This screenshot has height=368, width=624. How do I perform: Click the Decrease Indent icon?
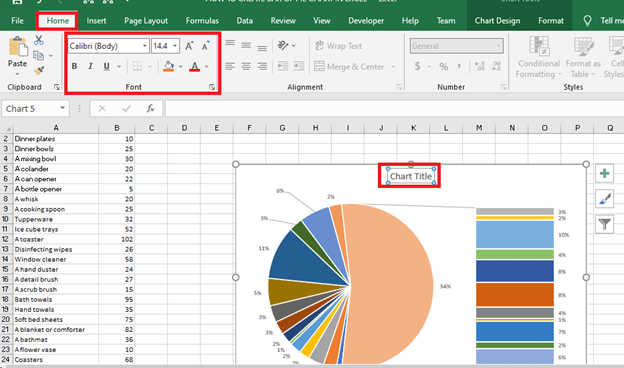283,66
